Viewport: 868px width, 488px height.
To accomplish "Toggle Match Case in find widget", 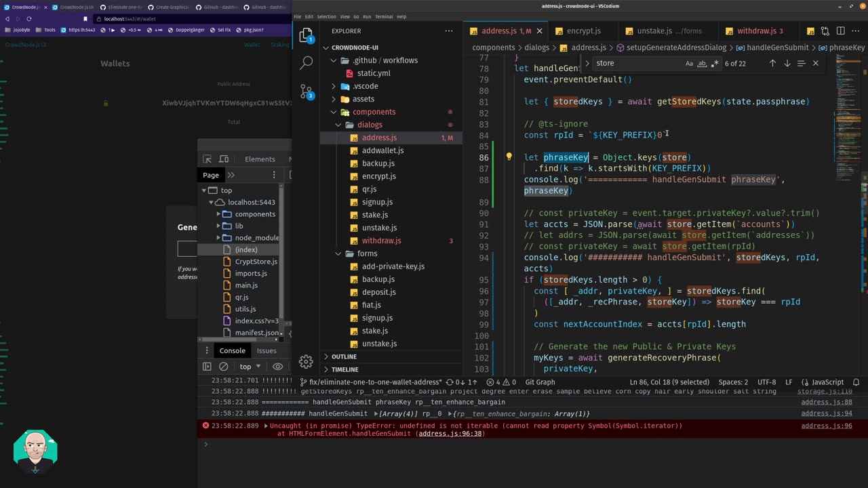I will 689,63.
